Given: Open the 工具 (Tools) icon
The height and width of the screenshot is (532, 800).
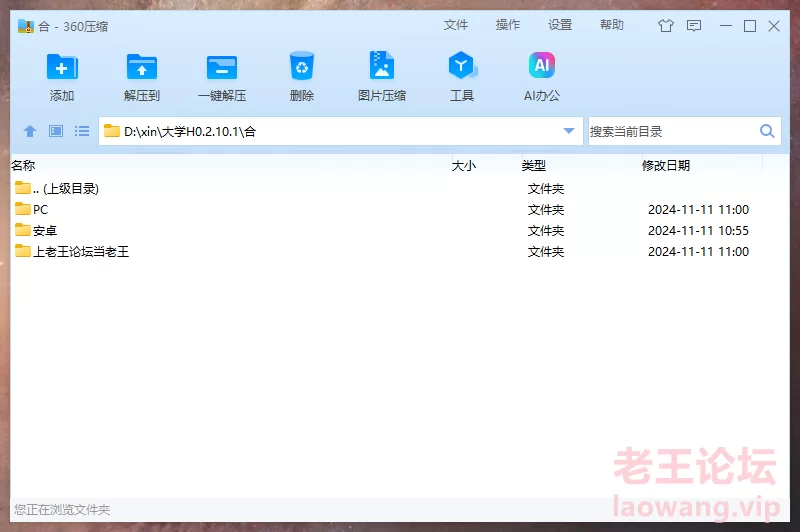Looking at the screenshot, I should (x=462, y=65).
